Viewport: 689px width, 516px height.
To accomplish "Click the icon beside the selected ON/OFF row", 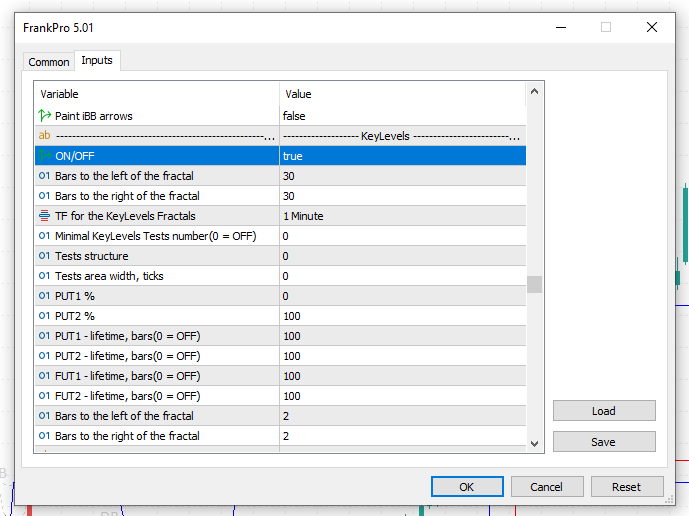I will click(44, 156).
